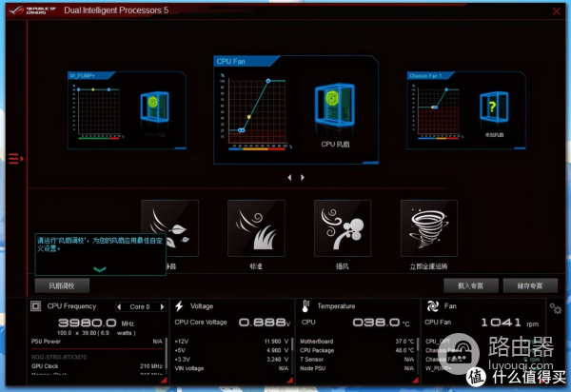571x392 pixels.
Task: Open the red hamburger side menu
Action: click(x=14, y=158)
